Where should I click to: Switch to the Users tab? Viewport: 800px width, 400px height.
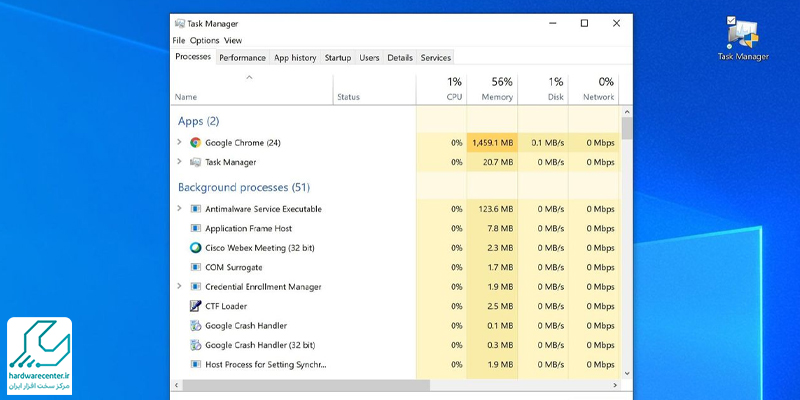point(369,58)
